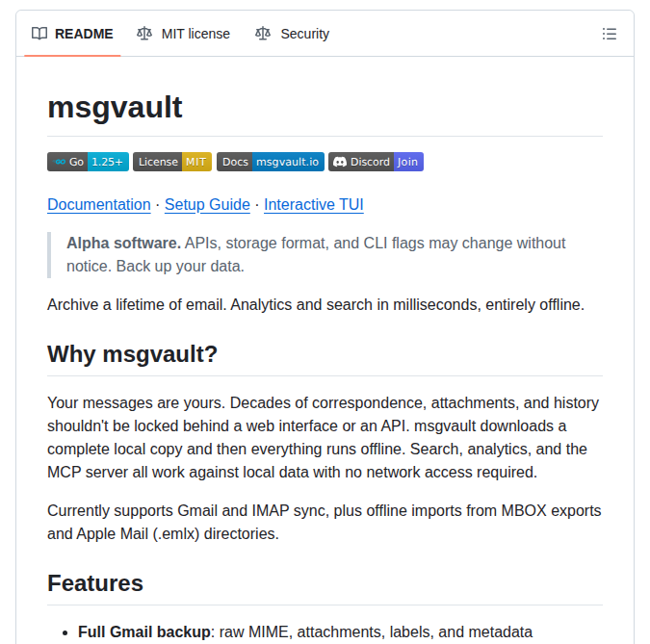Switch to the README tab
Viewport: 650px width, 644px height.
point(83,34)
